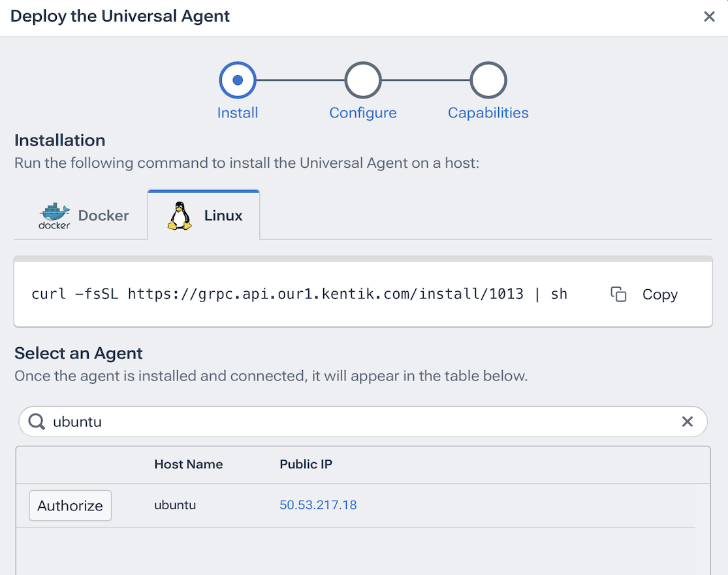Switch to the Linux tab
Screen dimensions: 728x575
coord(204,216)
